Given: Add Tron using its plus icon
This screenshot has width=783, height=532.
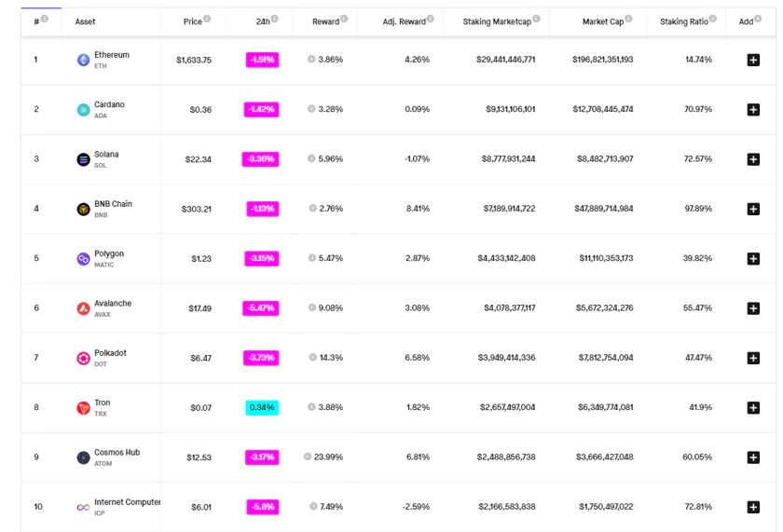Looking at the screenshot, I should [x=753, y=407].
